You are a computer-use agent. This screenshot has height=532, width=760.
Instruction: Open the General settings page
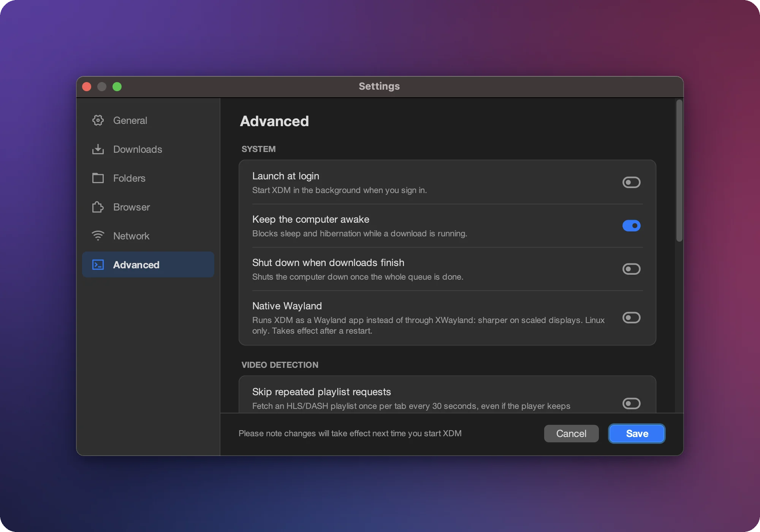pyautogui.click(x=148, y=120)
